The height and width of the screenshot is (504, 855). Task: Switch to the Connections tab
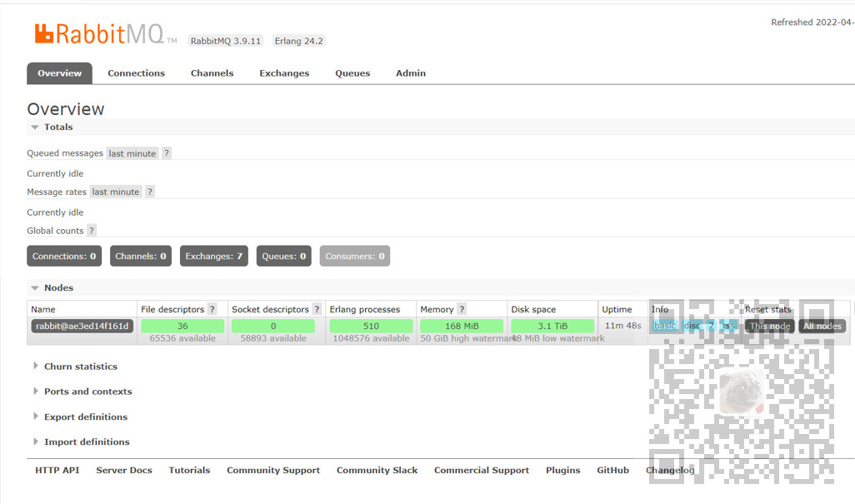(x=137, y=73)
